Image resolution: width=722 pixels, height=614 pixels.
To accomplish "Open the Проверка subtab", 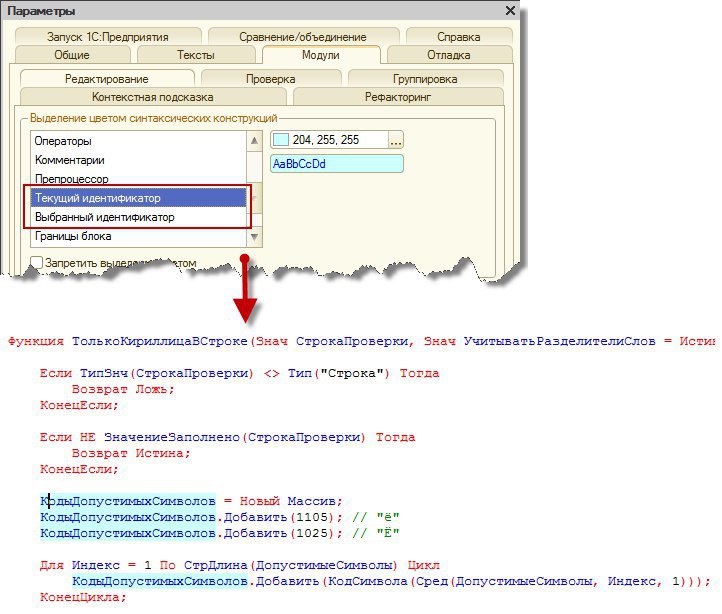I will (x=271, y=79).
